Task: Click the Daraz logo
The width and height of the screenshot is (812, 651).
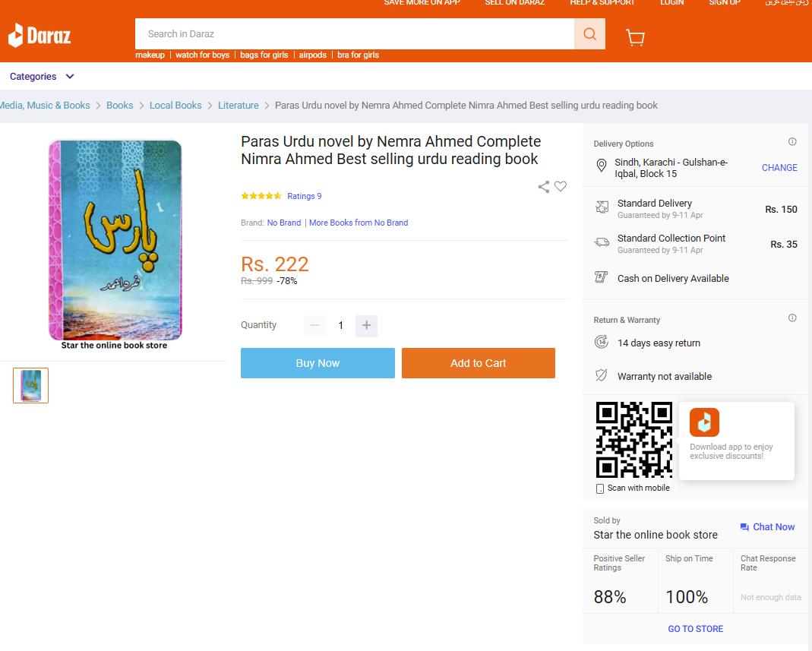Action: 39,35
